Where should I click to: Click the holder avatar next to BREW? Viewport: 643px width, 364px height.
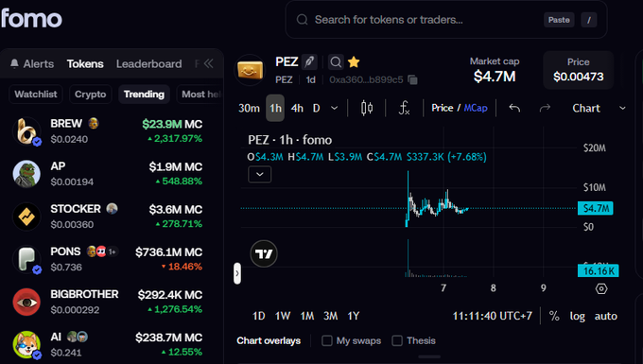coord(94,124)
